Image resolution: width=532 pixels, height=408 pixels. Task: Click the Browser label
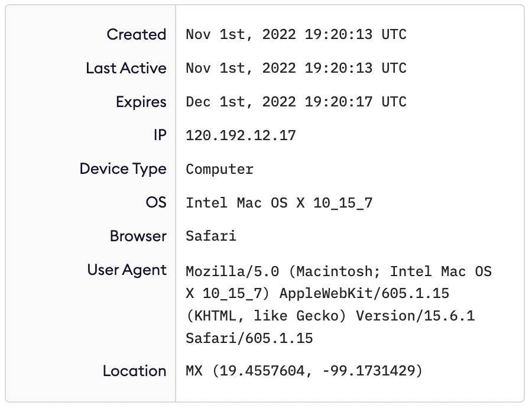tap(138, 236)
